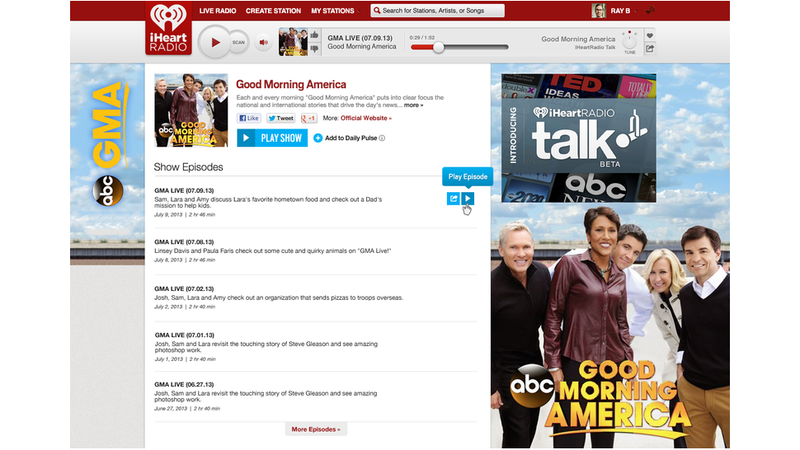
Task: Give thumbs down to current episode
Action: (314, 48)
